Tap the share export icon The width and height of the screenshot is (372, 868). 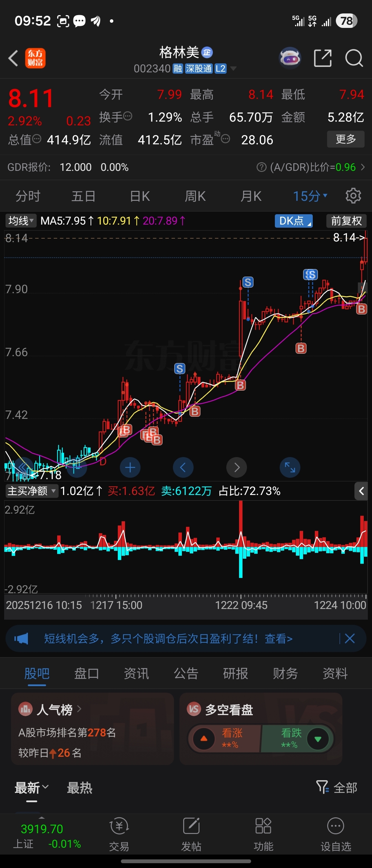point(323,58)
